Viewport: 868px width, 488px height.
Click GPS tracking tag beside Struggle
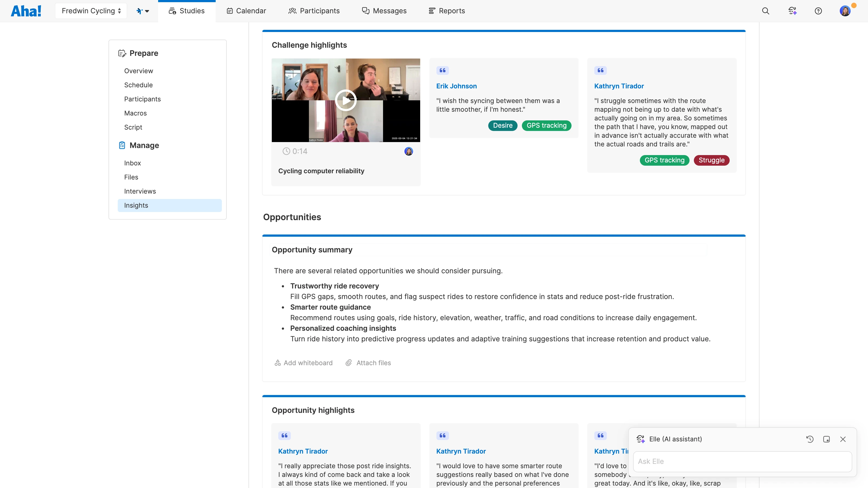(x=664, y=160)
